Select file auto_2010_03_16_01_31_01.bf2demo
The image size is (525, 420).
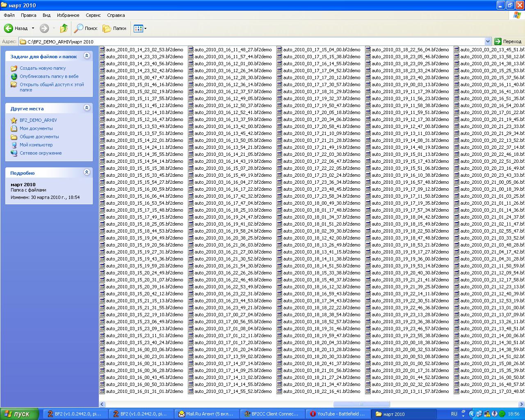[144, 391]
